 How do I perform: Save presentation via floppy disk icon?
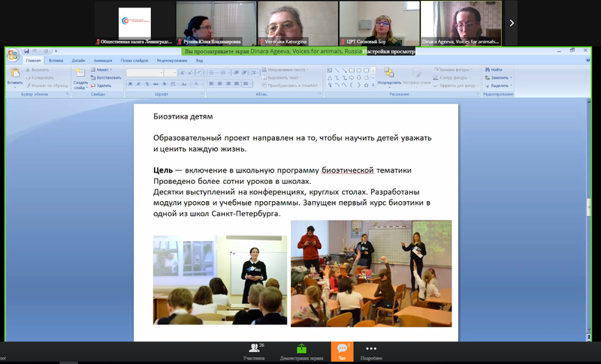pos(26,51)
